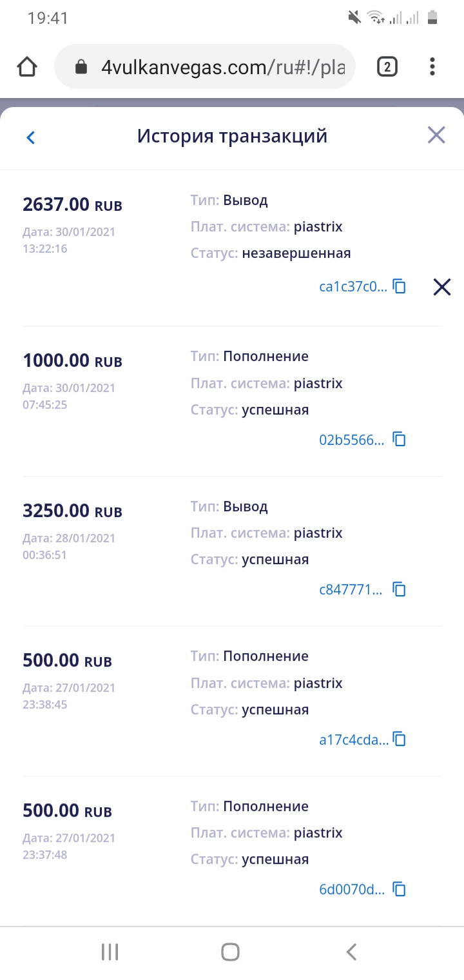Close the transaction history panel

click(436, 135)
